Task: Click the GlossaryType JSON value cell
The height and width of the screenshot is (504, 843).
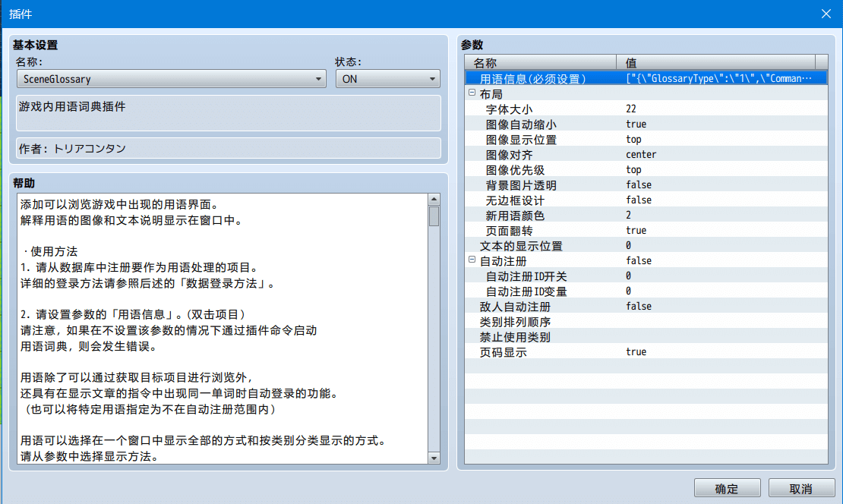Action: tap(718, 78)
